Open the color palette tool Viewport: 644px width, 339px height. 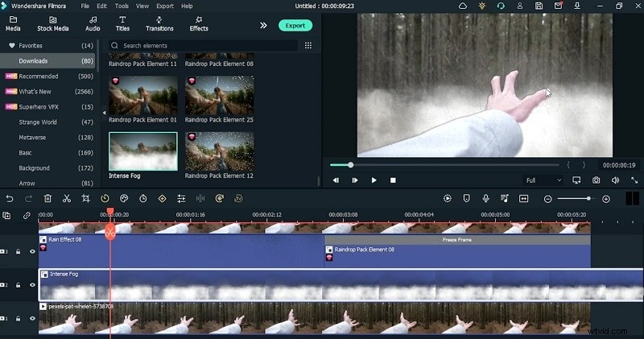124,198
